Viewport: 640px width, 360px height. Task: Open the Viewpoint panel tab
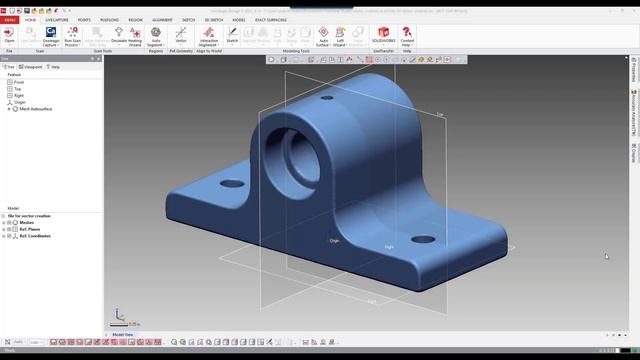click(x=31, y=67)
